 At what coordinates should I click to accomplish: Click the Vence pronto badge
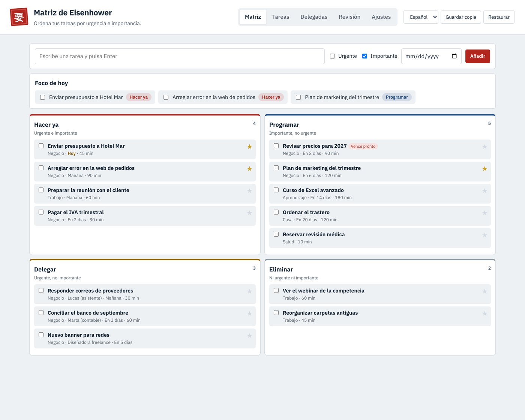pyautogui.click(x=363, y=147)
